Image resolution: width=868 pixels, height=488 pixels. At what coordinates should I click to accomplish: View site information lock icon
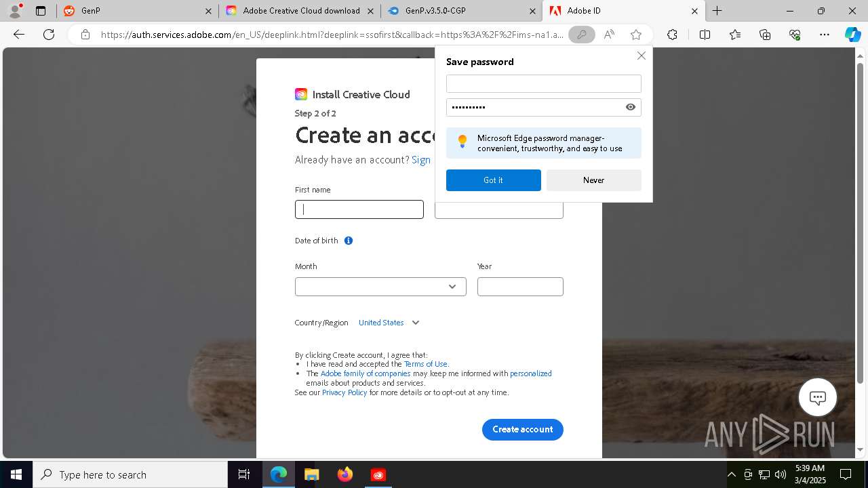[85, 35]
